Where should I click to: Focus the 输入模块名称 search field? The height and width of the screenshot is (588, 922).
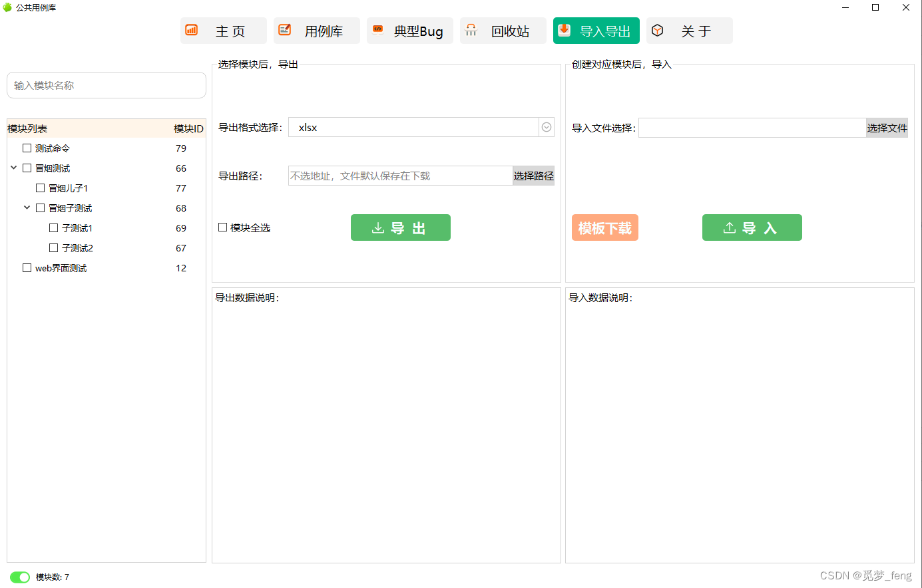pyautogui.click(x=107, y=85)
